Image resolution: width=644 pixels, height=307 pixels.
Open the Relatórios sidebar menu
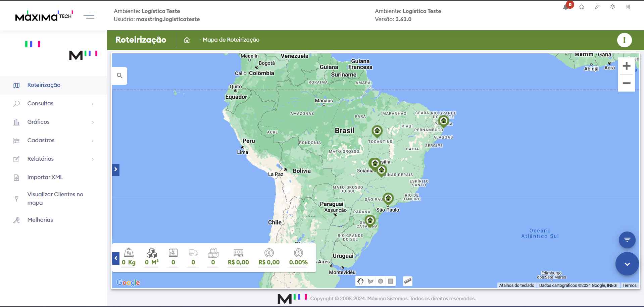point(53,159)
